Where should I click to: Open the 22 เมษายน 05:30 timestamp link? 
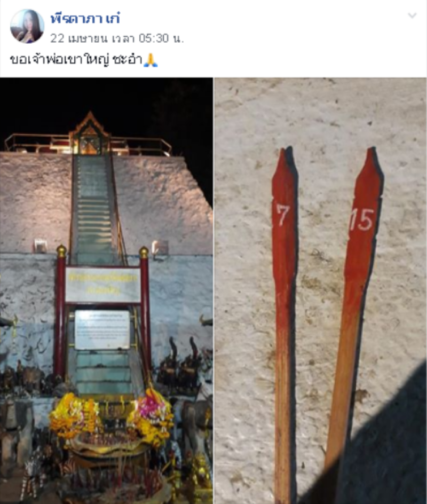click(x=117, y=38)
